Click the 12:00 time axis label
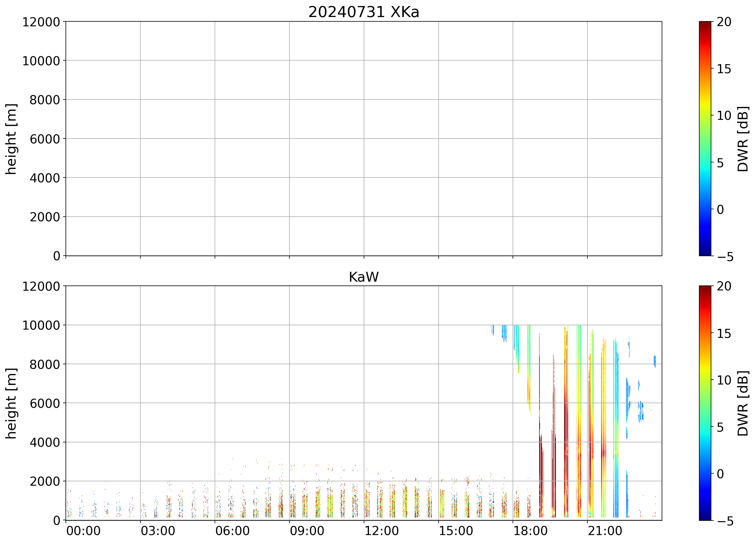 pos(381,531)
